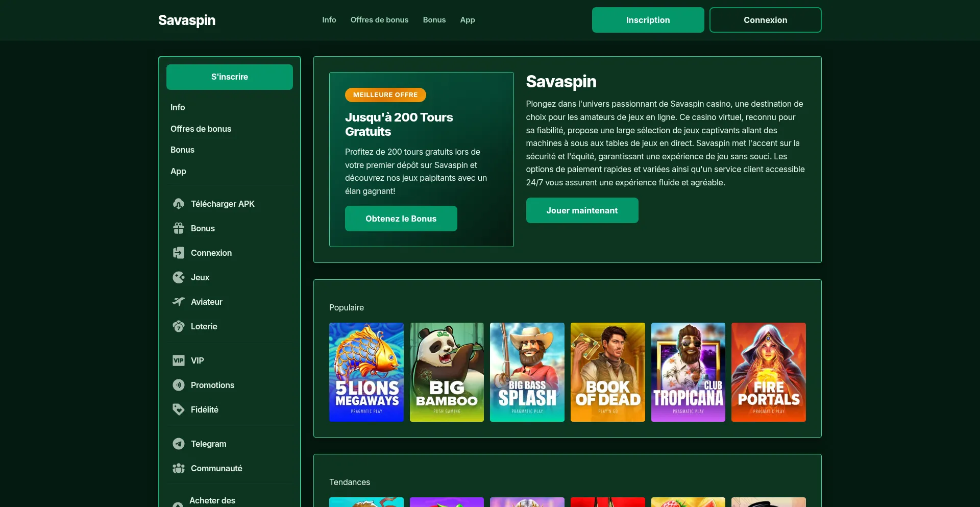Select App in the sidebar menu

point(178,171)
